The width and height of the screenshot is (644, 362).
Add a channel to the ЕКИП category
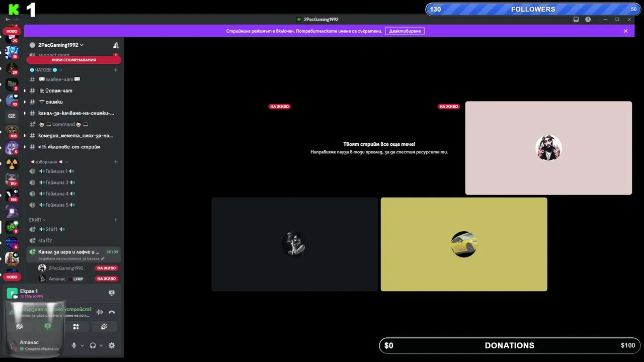116,220
